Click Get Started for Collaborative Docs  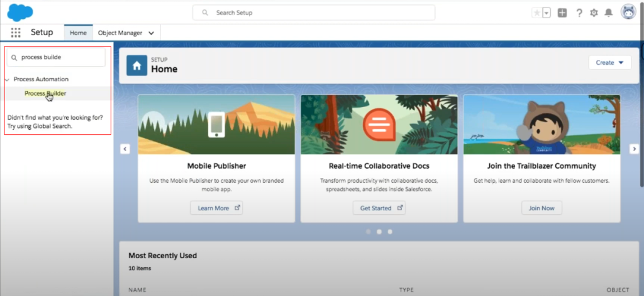(x=379, y=208)
